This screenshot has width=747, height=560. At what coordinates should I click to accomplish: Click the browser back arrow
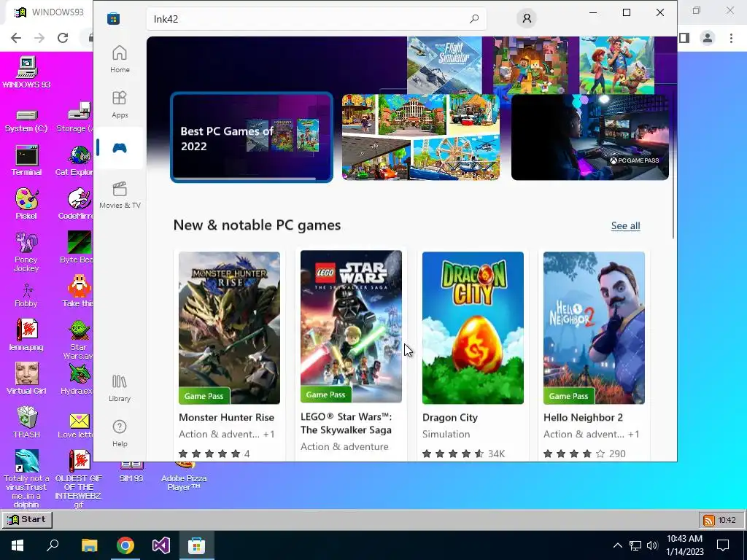coord(16,38)
